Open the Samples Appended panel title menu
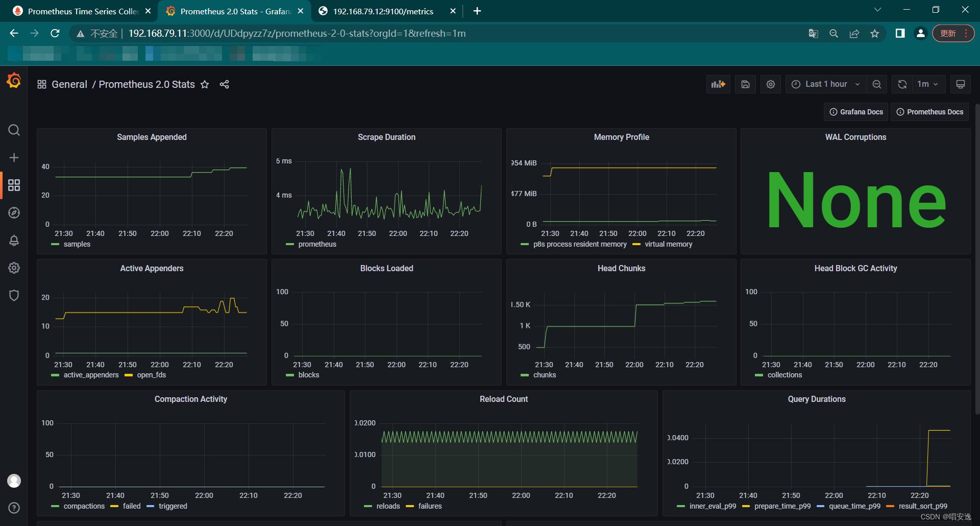The height and width of the screenshot is (526, 980). [x=152, y=137]
